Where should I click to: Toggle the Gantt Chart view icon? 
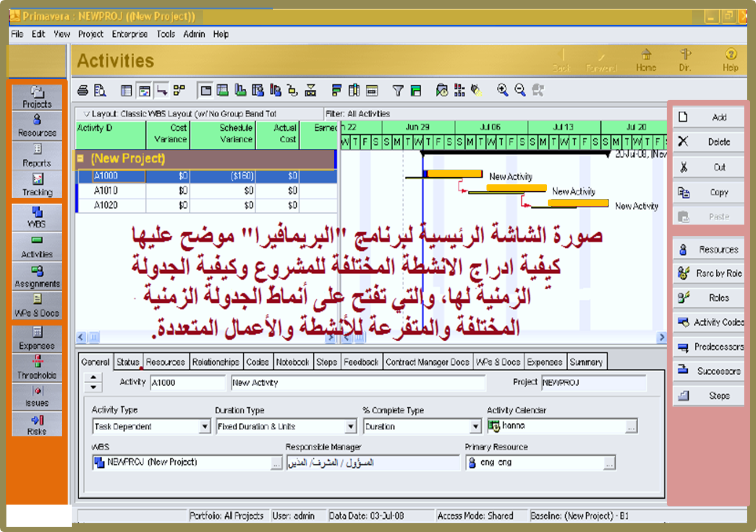point(144,90)
